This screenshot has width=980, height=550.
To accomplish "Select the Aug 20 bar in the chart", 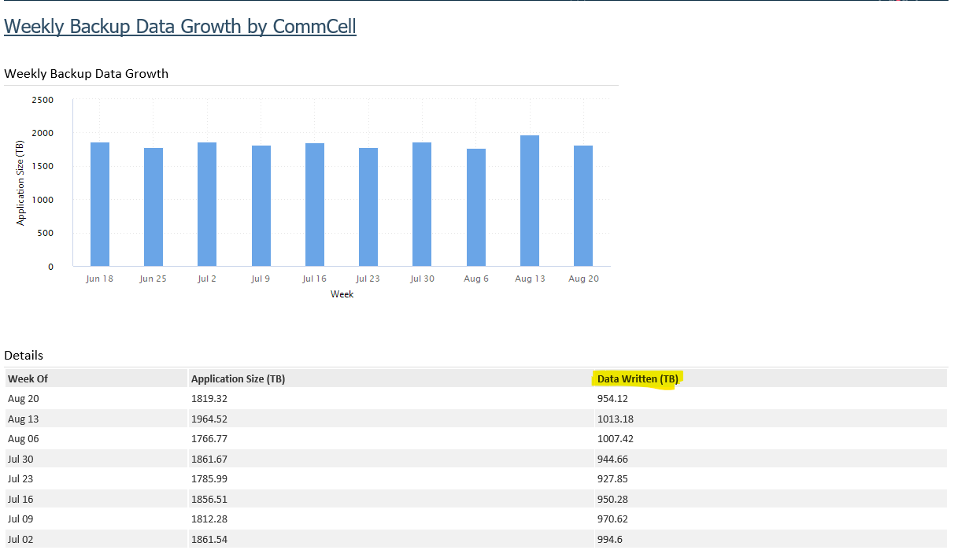I will (x=583, y=206).
